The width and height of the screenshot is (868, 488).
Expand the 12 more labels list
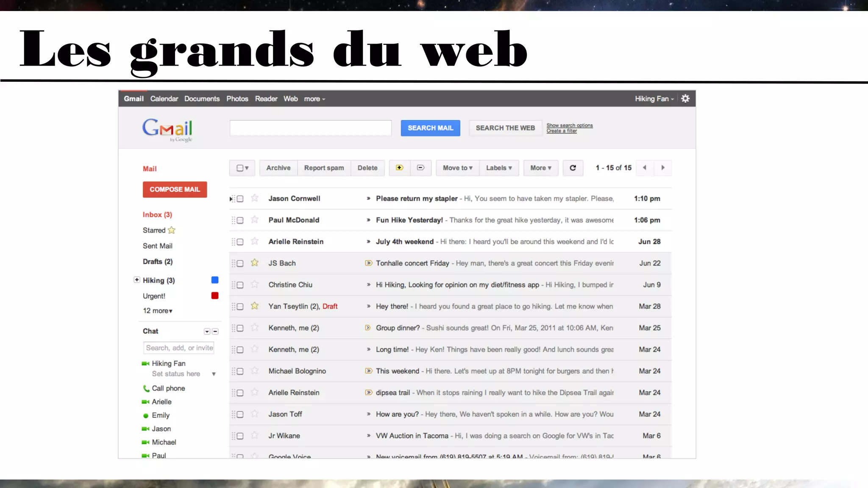(158, 311)
